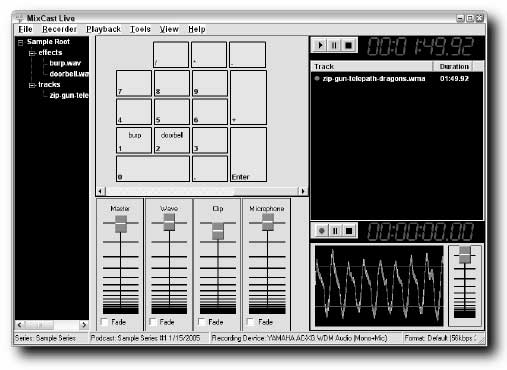The image size is (507, 370).
Task: Click the Master volume fader handle
Action: click(121, 224)
